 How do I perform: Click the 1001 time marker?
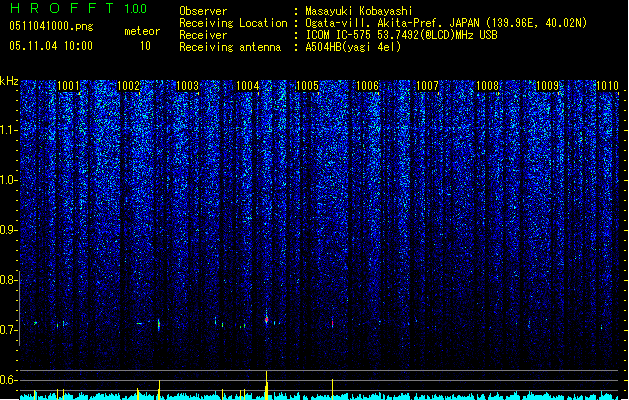[x=69, y=85]
